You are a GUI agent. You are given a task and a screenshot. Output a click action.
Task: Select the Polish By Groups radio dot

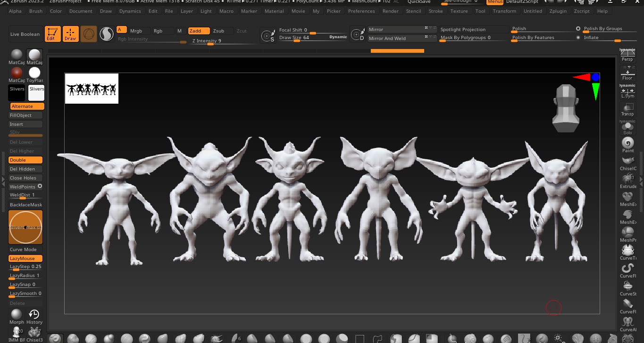578,29
